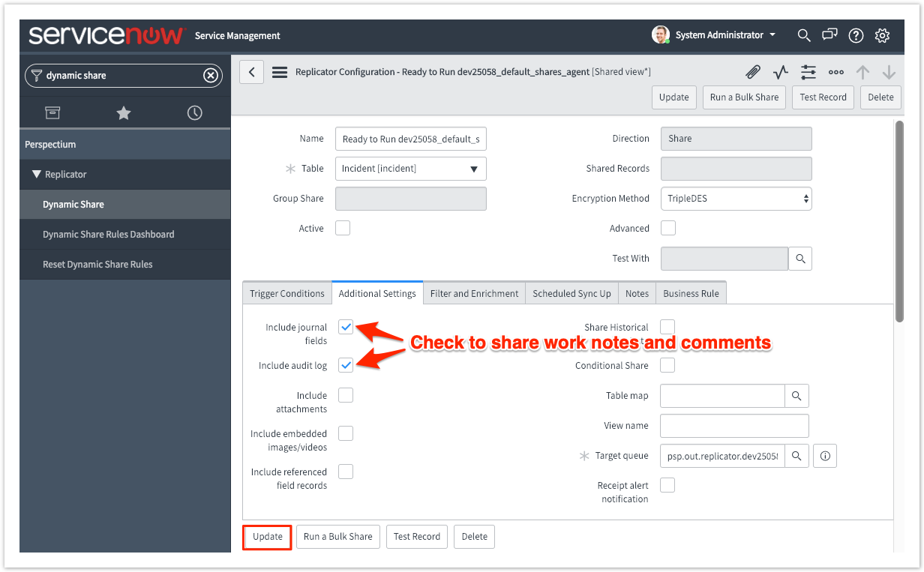This screenshot has height=572, width=924.
Task: Click the bottom Delete button
Action: click(475, 537)
